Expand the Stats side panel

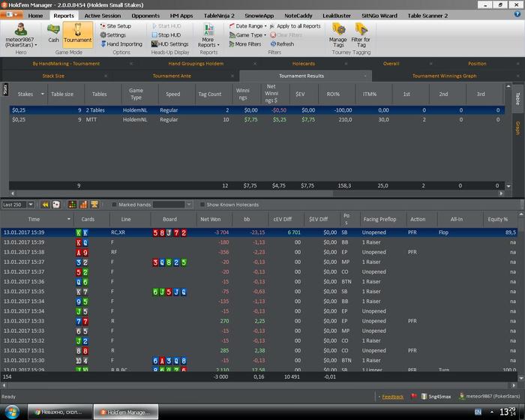[x=5, y=89]
